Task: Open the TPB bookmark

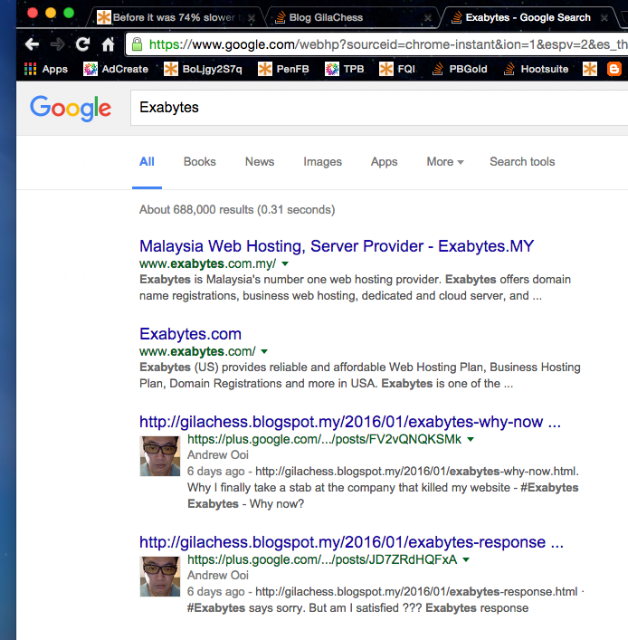Action: click(x=344, y=69)
